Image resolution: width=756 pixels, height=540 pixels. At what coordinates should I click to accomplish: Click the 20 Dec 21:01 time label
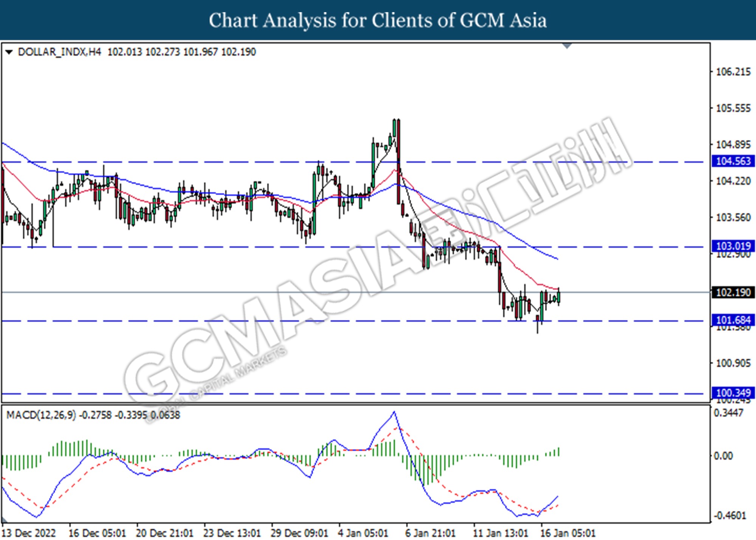coord(164,533)
